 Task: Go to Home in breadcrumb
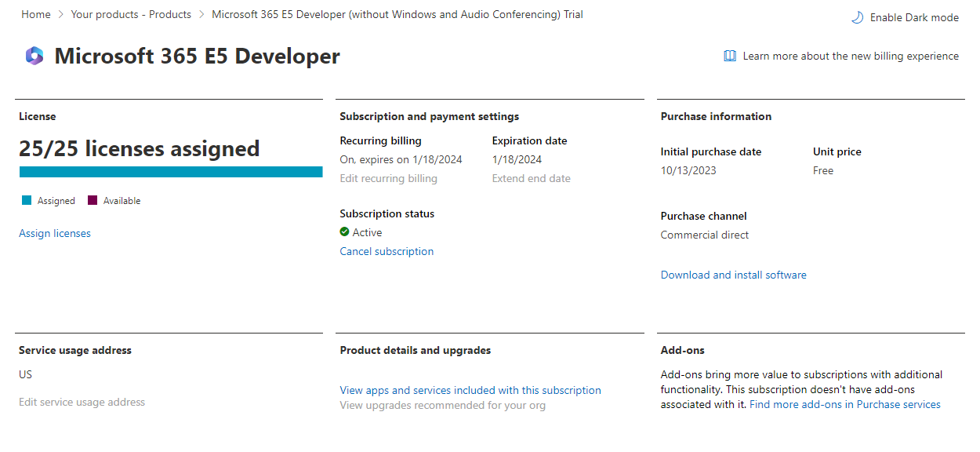(36, 14)
